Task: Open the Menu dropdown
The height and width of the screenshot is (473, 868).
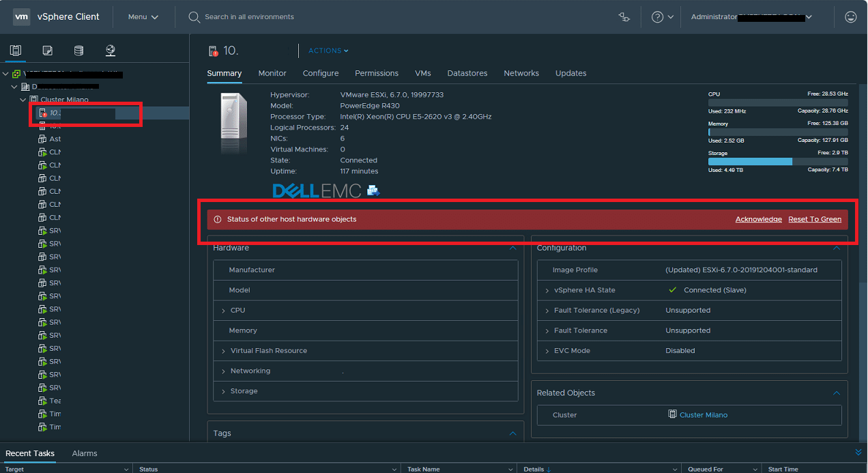Action: coord(143,17)
